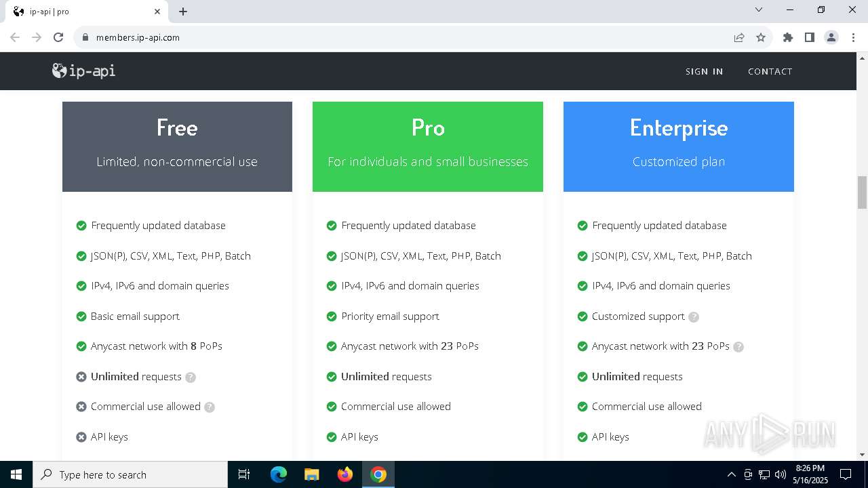This screenshot has height=488, width=868.
Task: Click the green check beside Free Basic email support
Action: coord(81,317)
